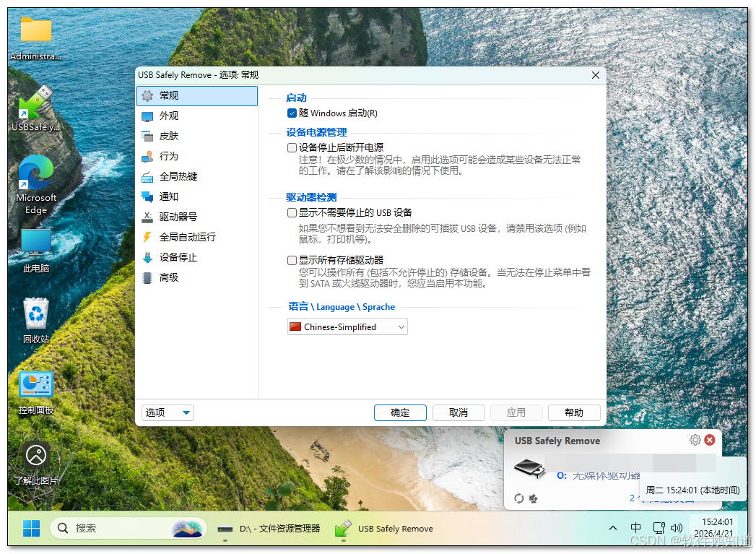Image resolution: width=756 pixels, height=554 pixels.
Task: Check 显示不需要停止的 USB 设备 option
Action: [x=292, y=212]
